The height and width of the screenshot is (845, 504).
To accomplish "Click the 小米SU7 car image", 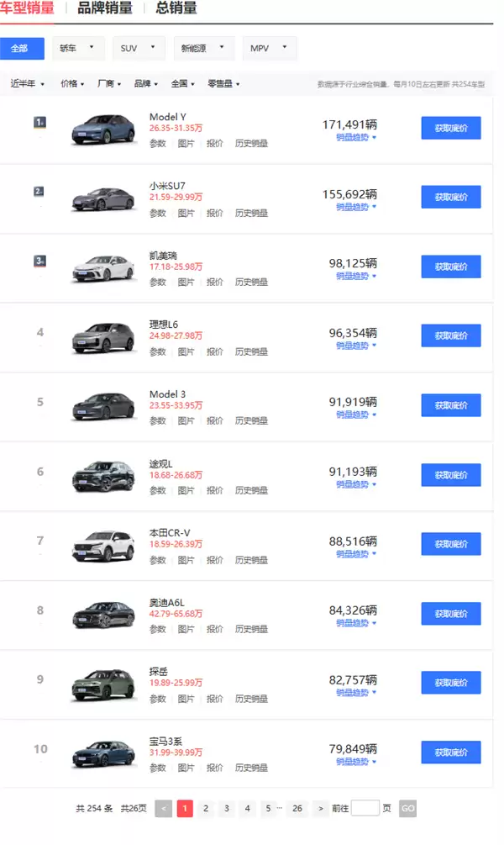I will (x=102, y=199).
